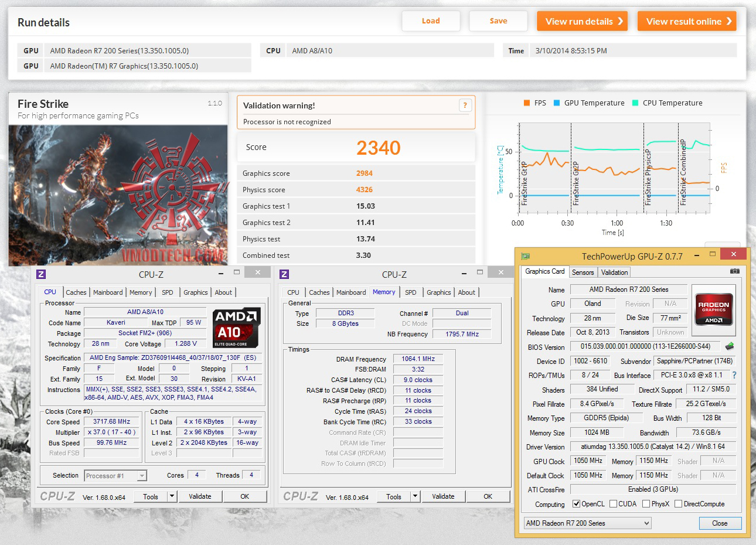
Task: Open the Tools dropdown arrow in CPU-Z Memory window
Action: click(x=415, y=496)
